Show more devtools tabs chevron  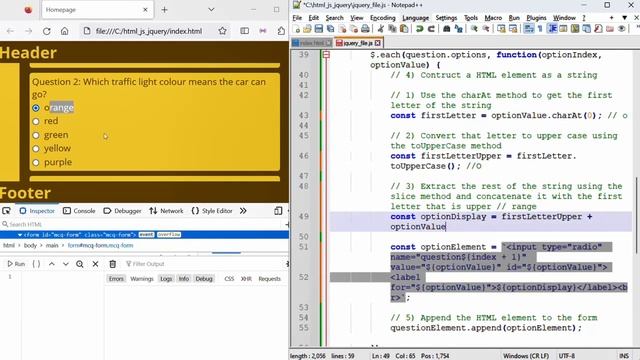(x=243, y=211)
